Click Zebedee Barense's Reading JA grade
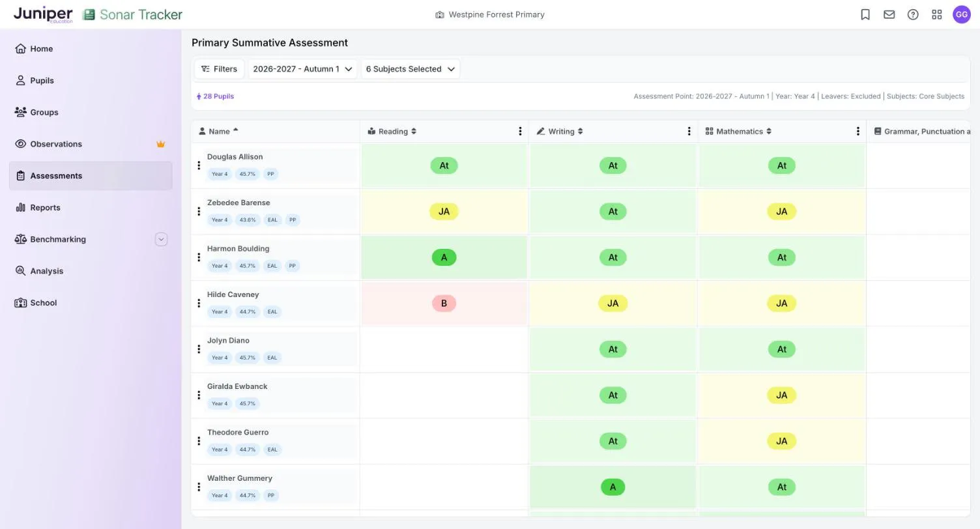 [x=444, y=212]
